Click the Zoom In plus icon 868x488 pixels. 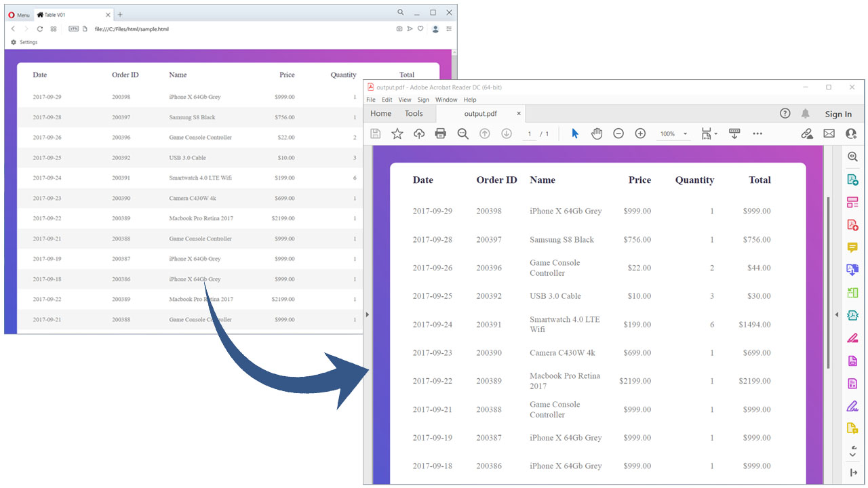coord(640,134)
